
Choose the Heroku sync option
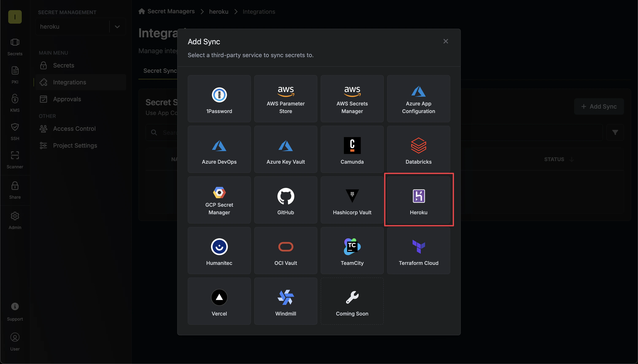[x=418, y=200]
